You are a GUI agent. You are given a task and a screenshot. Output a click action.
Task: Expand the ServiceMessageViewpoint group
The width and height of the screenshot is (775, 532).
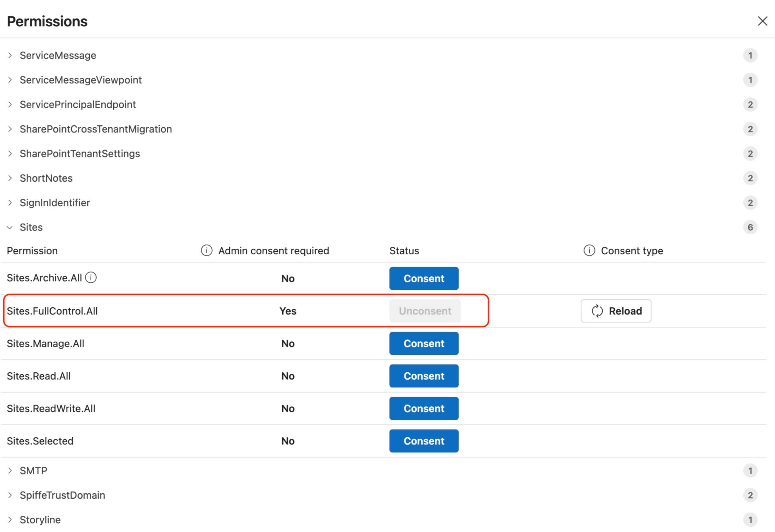pos(10,80)
